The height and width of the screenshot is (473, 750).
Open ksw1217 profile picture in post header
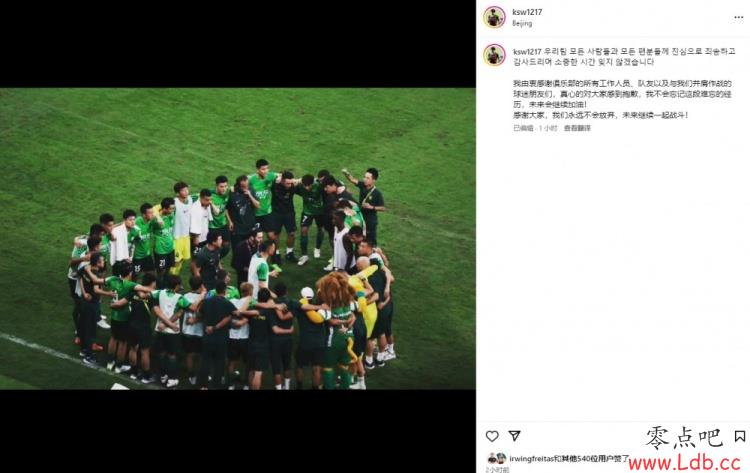tap(494, 17)
